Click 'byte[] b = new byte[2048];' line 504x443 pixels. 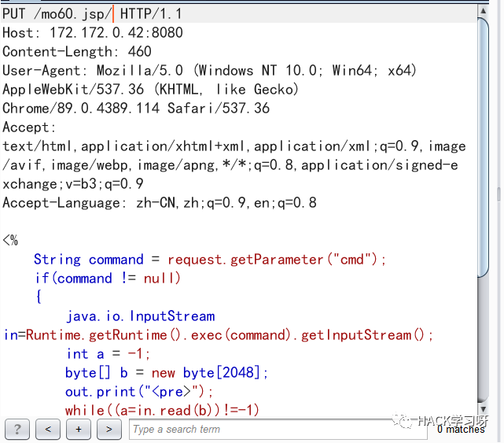click(167, 373)
